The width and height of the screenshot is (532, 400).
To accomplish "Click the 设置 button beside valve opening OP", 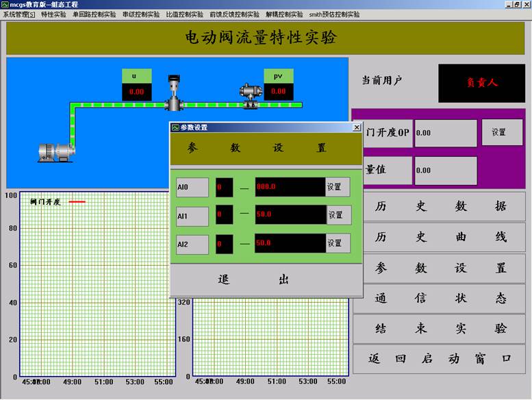I will pos(498,132).
